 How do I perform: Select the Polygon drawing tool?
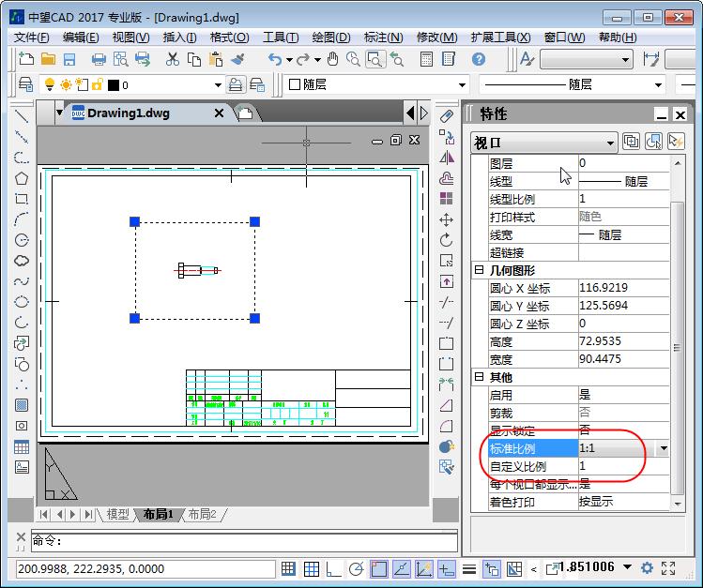21,178
